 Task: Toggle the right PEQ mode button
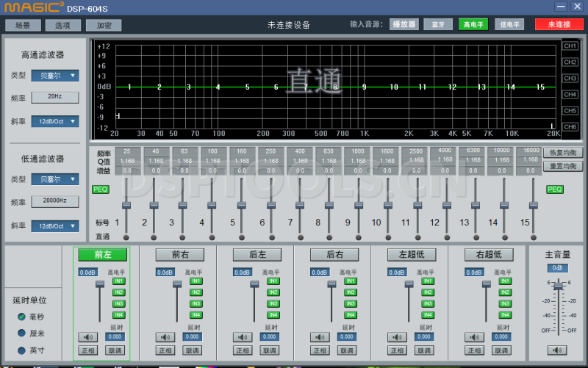(x=555, y=190)
